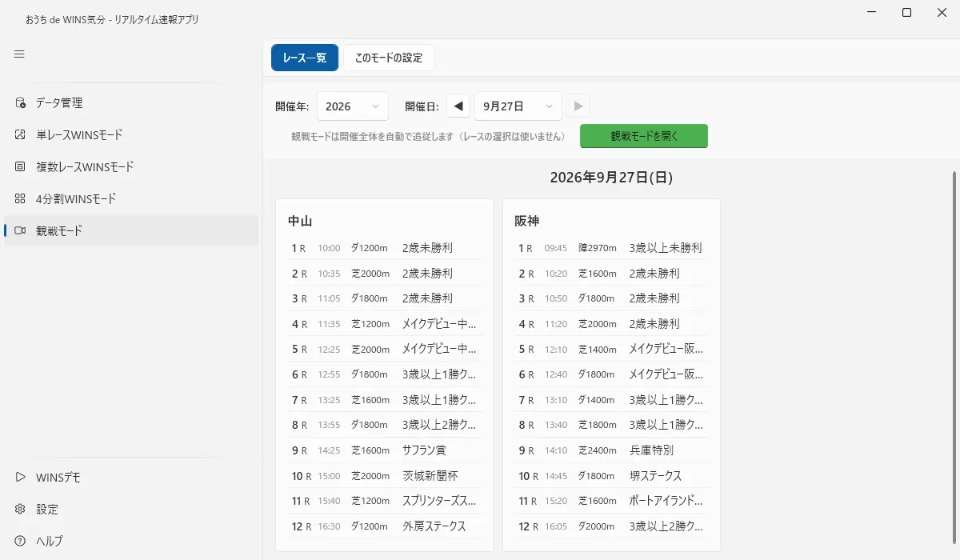
Task: Click the green 観戦モードを開く button
Action: (644, 136)
